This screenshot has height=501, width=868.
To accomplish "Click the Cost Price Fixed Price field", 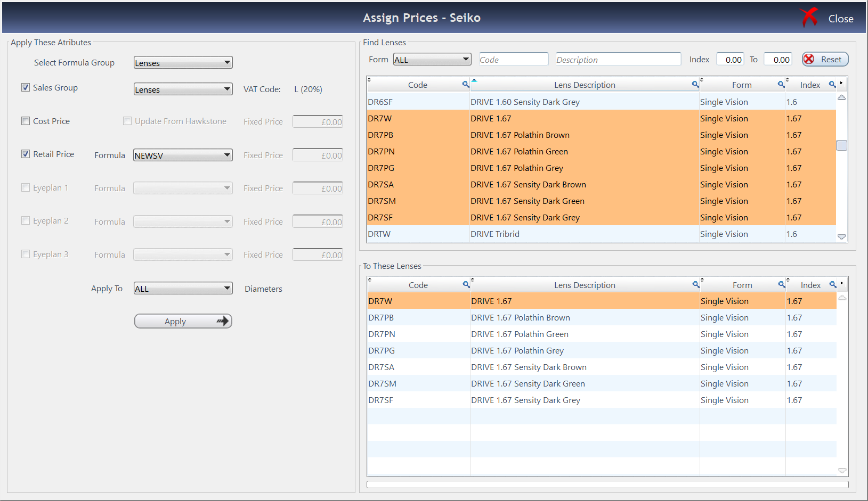I will pyautogui.click(x=318, y=121).
